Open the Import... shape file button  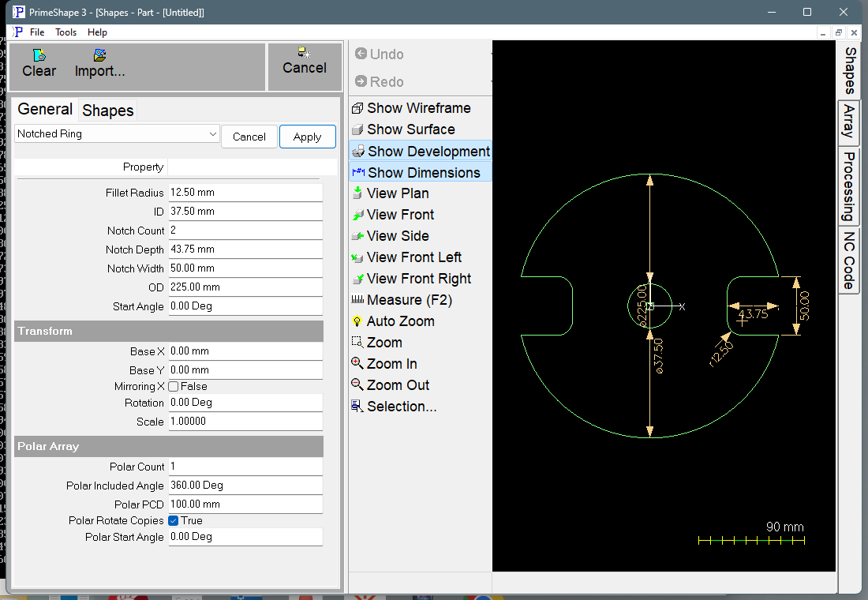[x=99, y=63]
